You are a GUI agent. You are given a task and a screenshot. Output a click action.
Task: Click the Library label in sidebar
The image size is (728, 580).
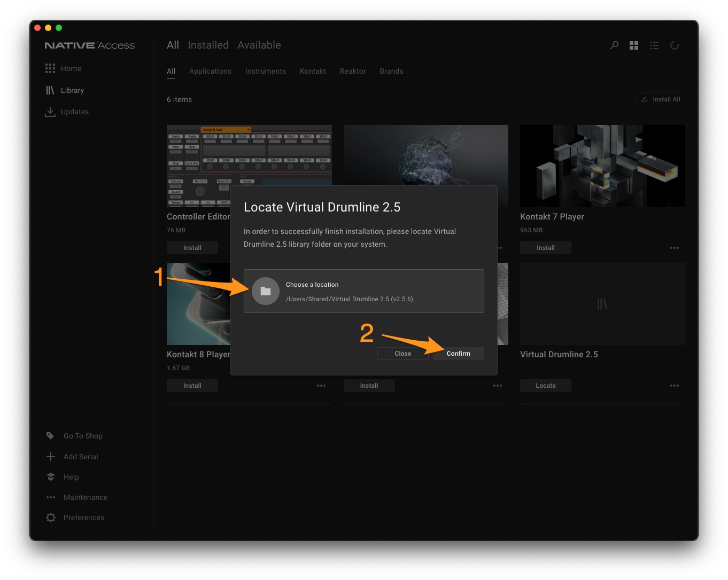72,90
